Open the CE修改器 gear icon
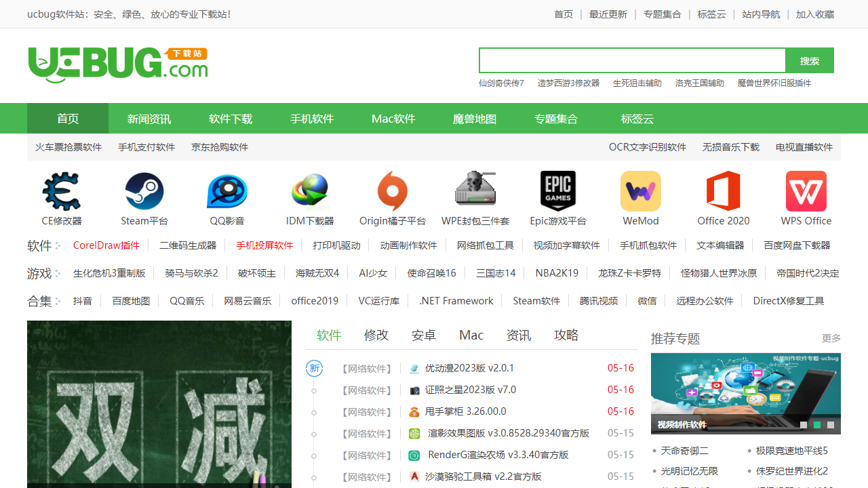 click(x=62, y=191)
